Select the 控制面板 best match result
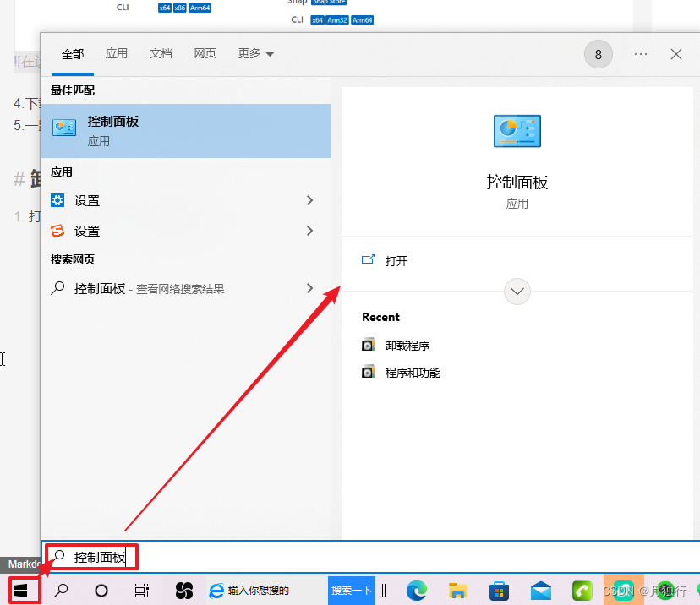The width and height of the screenshot is (700, 605). (x=186, y=131)
